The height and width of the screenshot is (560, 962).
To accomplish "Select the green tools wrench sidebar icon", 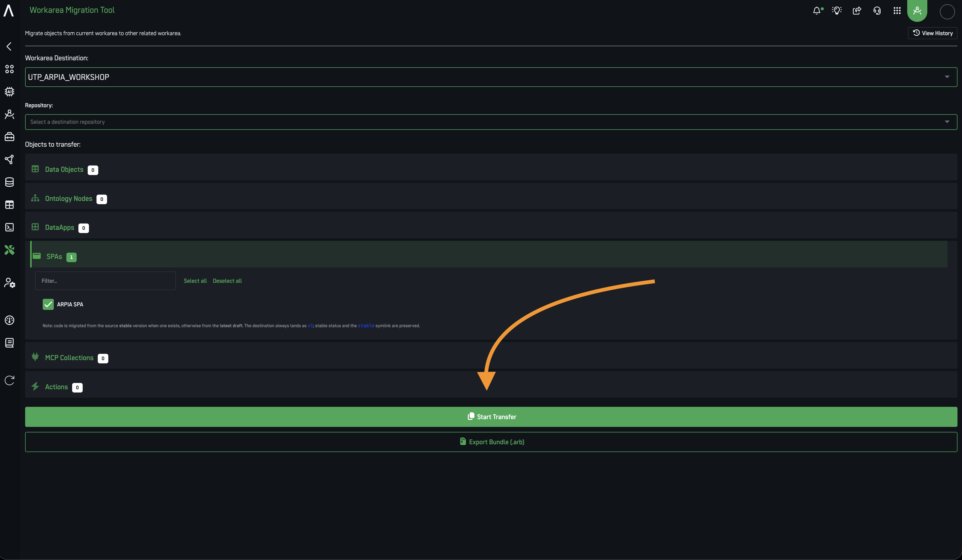I will [10, 250].
